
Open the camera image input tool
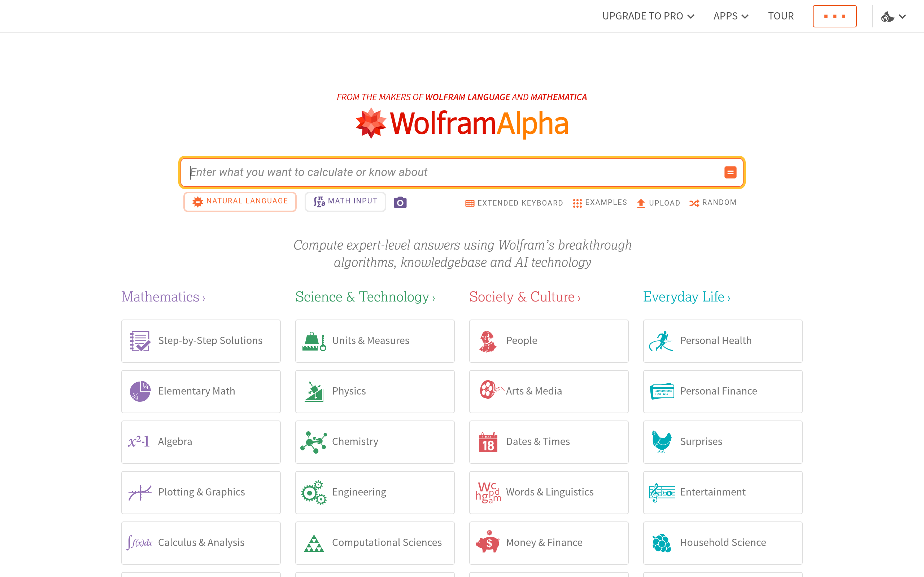pos(400,202)
